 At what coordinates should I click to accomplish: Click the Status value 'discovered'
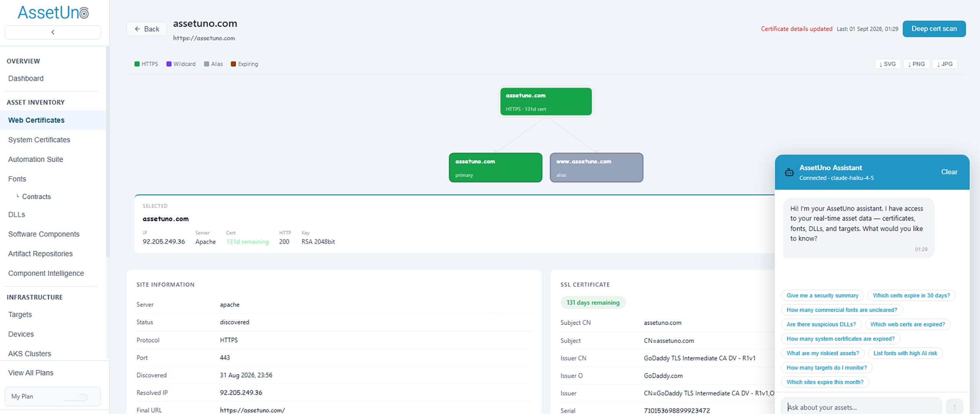click(x=234, y=322)
